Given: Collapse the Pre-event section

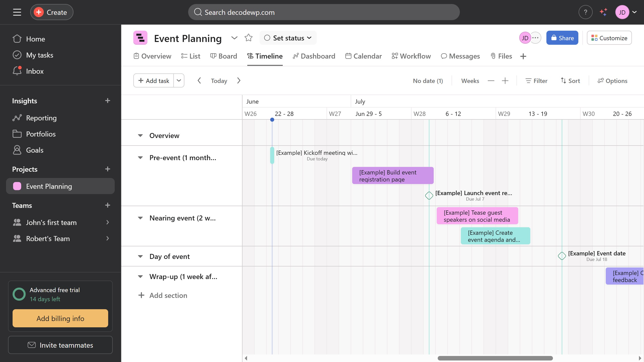Looking at the screenshot, I should (140, 158).
